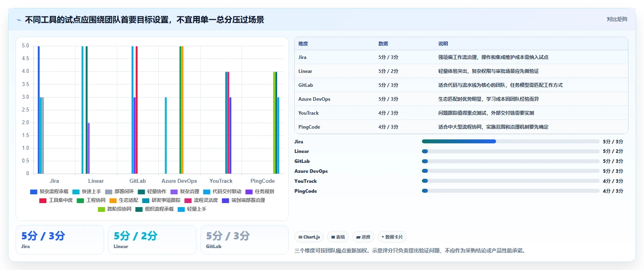
Task: Click the PingCode label beside progress bar
Action: click(305, 191)
